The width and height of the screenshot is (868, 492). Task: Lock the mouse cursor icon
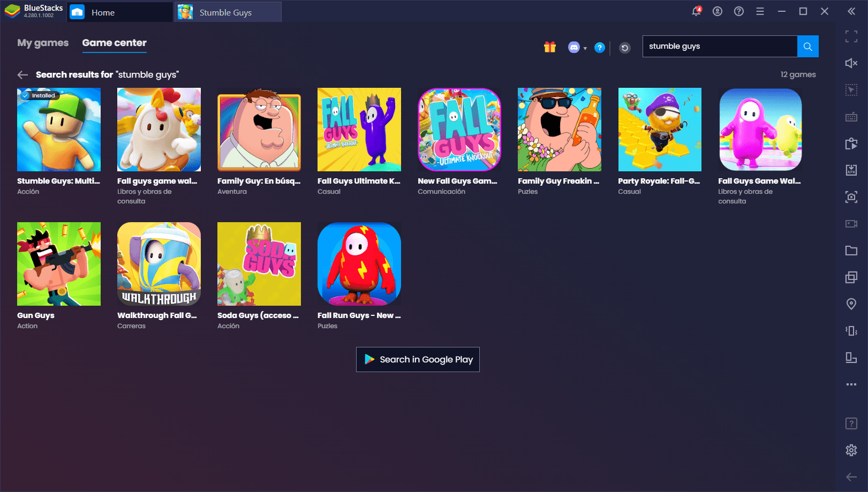851,90
